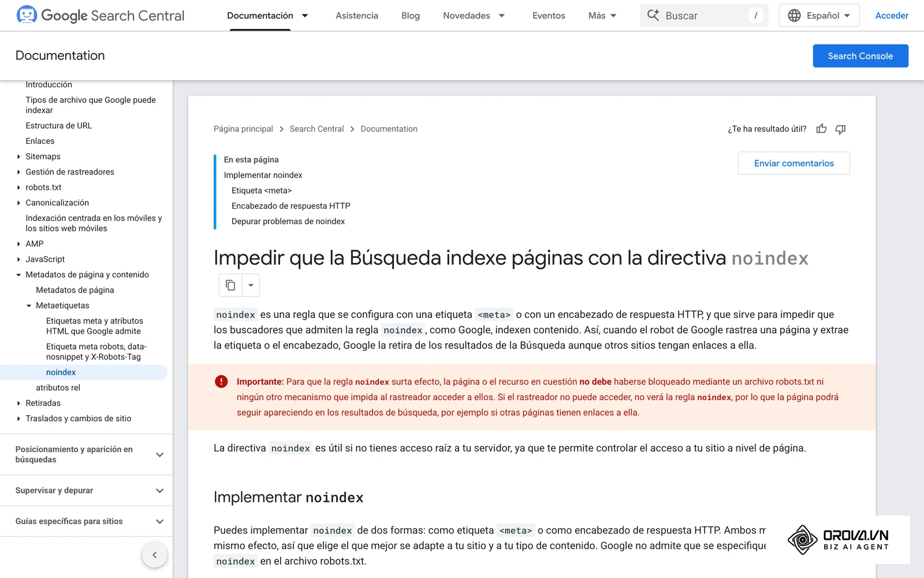Expand the AMP sidebar item
This screenshot has height=578, width=924.
18,244
